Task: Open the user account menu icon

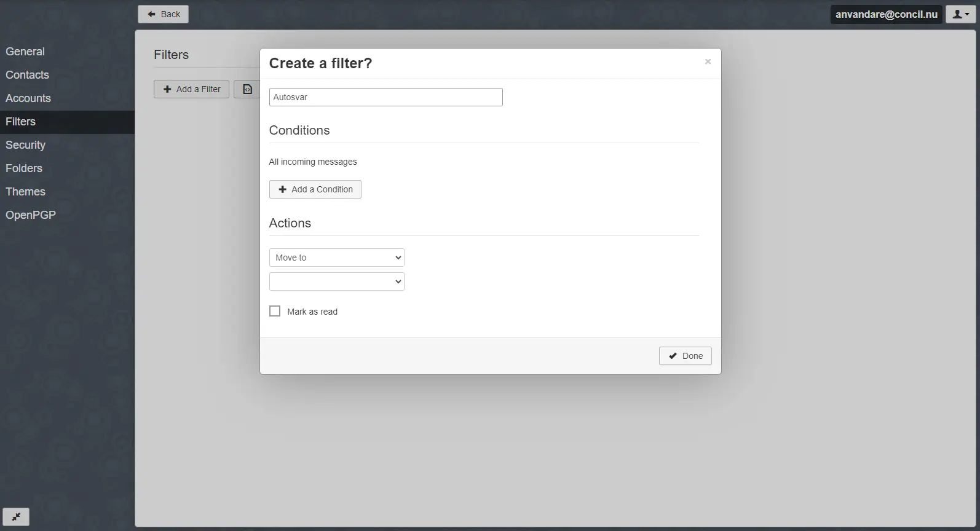Action: (960, 14)
